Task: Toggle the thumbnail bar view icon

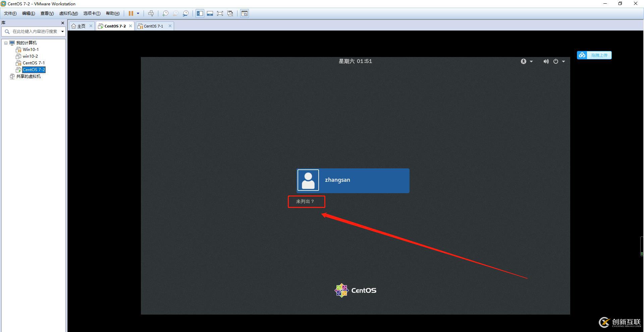Action: [210, 13]
